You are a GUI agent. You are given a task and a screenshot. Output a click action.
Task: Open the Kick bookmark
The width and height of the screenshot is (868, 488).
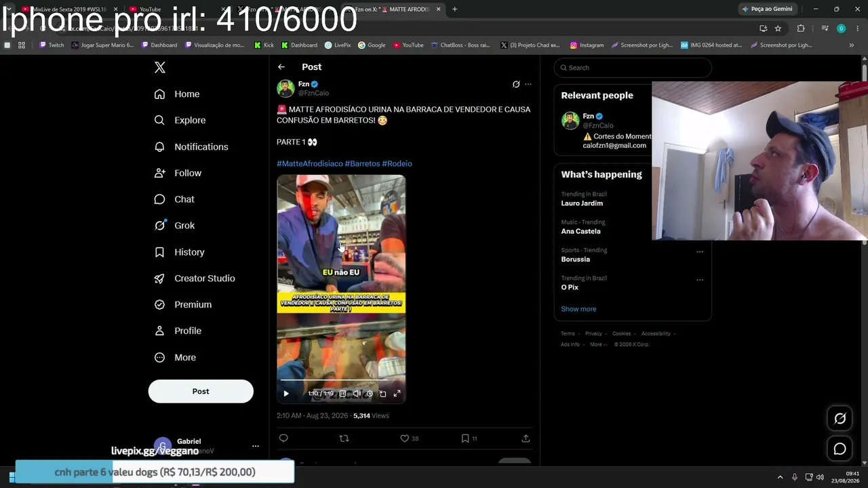(264, 45)
